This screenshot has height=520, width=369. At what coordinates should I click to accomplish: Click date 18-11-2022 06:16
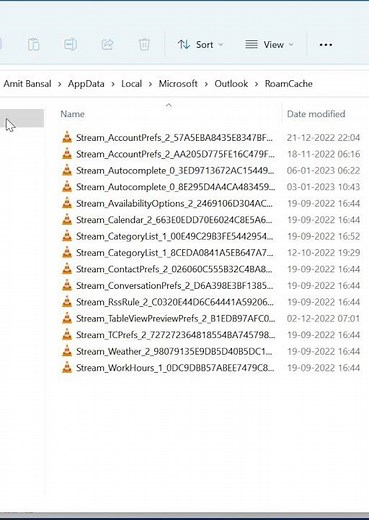[323, 154]
